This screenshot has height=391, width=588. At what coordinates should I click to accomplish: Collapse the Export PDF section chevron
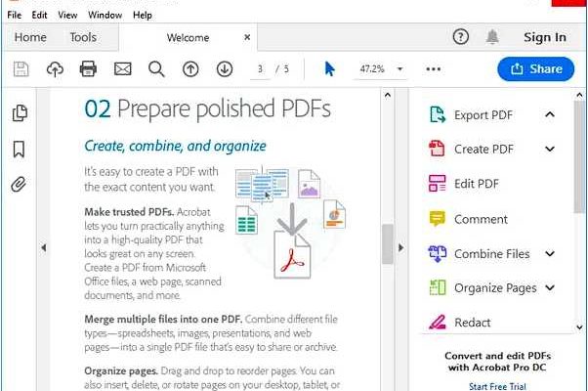(550, 114)
